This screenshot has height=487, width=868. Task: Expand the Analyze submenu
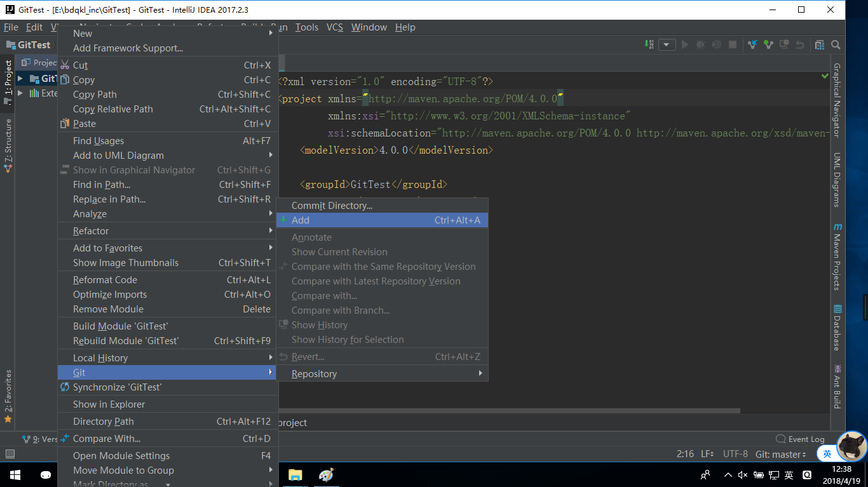[168, 213]
